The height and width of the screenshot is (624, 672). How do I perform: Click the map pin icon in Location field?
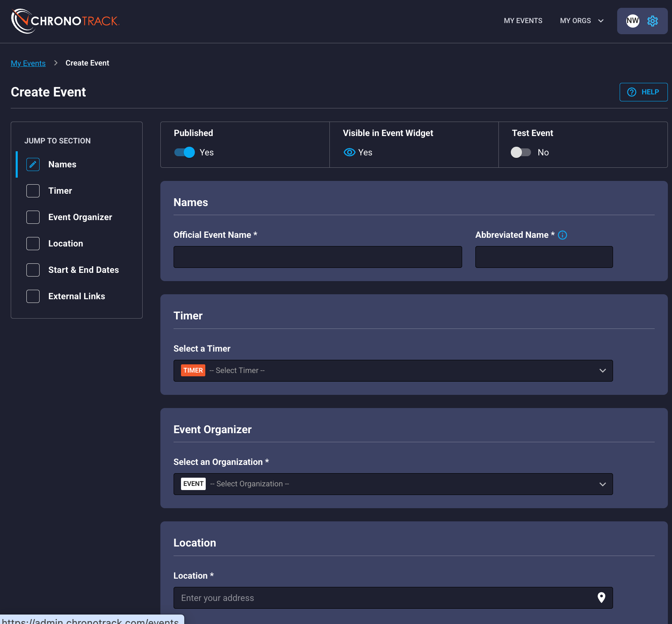click(x=601, y=598)
